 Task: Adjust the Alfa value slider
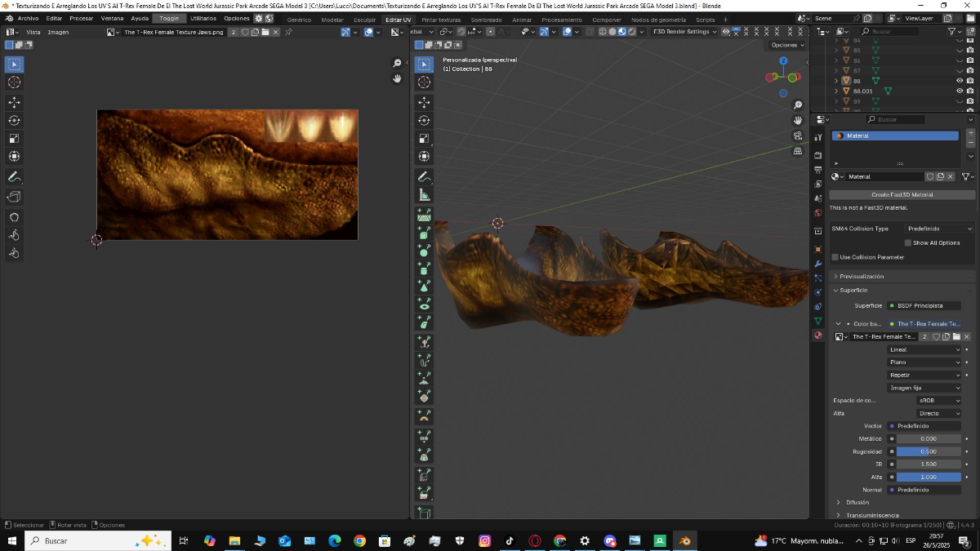click(929, 477)
